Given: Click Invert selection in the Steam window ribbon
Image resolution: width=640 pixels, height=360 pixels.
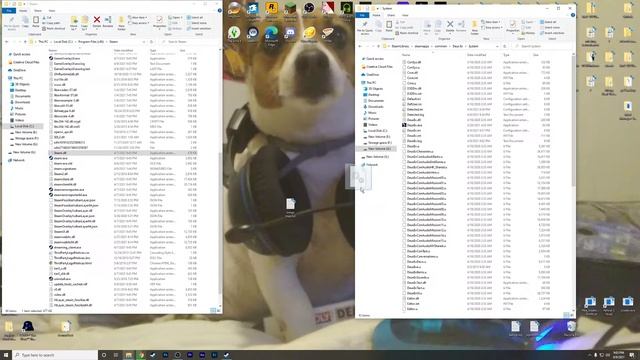Looking at the screenshot, I should [199, 28].
